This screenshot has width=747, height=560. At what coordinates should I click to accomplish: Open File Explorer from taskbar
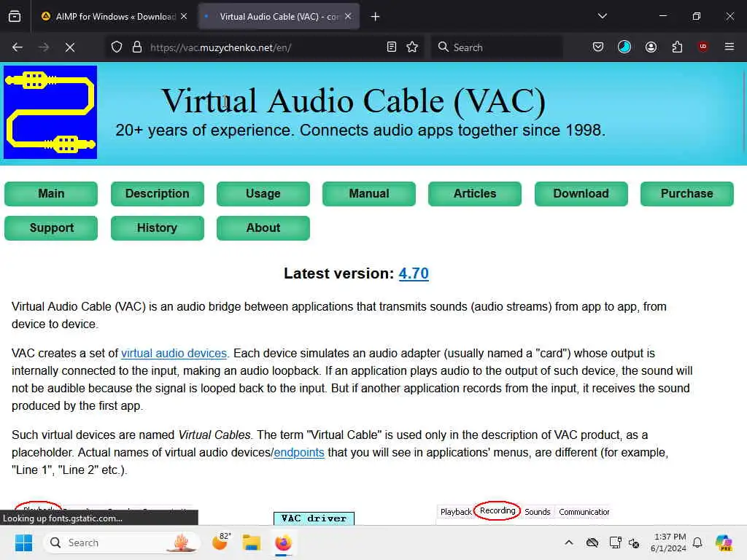click(252, 542)
